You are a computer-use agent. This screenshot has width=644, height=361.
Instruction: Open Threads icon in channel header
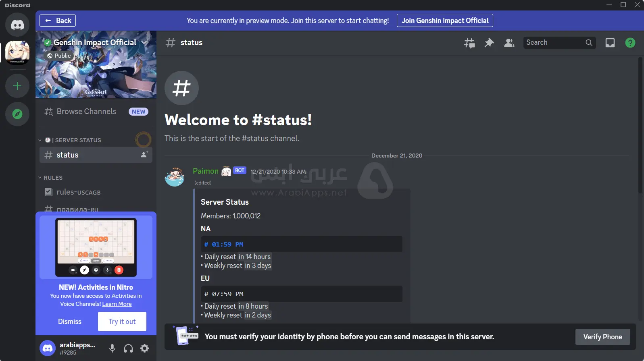click(469, 43)
